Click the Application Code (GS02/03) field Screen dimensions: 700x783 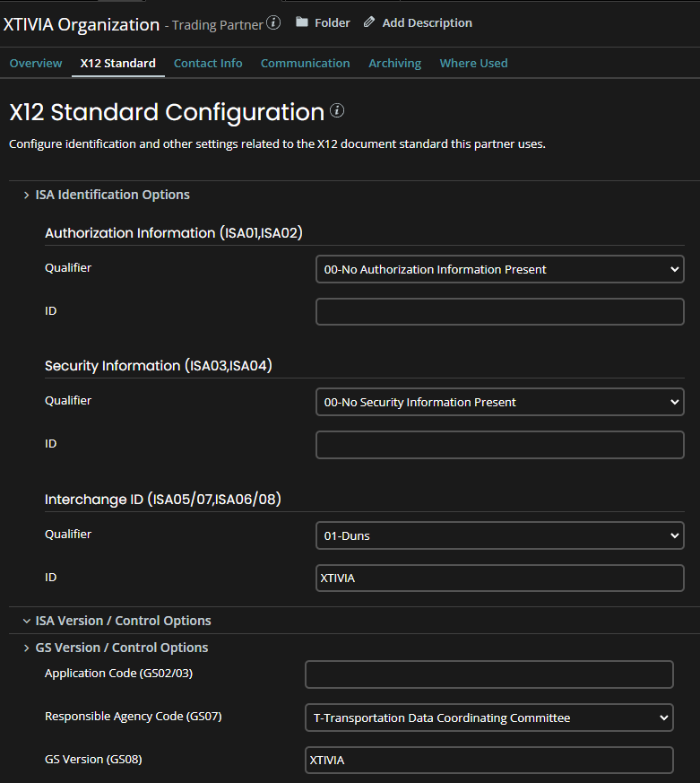(x=488, y=674)
